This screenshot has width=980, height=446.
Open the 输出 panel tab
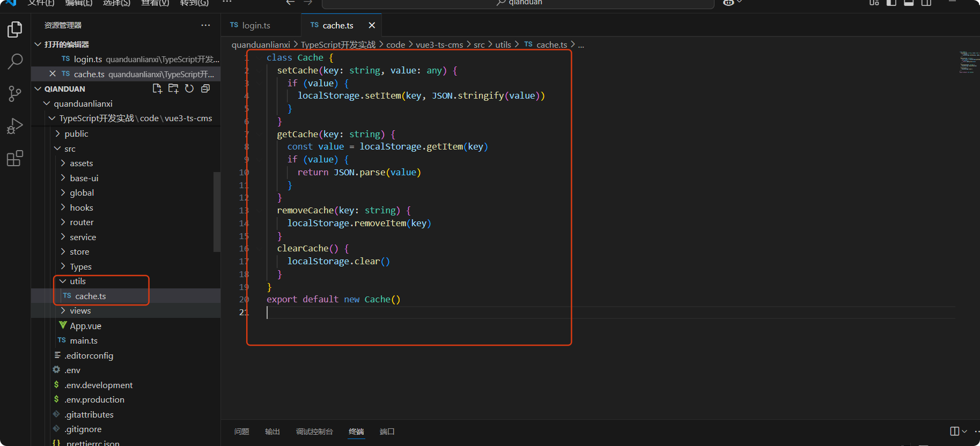272,432
